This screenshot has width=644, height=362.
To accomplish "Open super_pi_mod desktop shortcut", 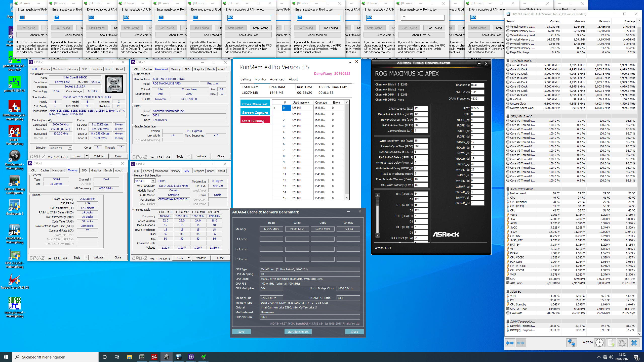I will click(x=14, y=308).
